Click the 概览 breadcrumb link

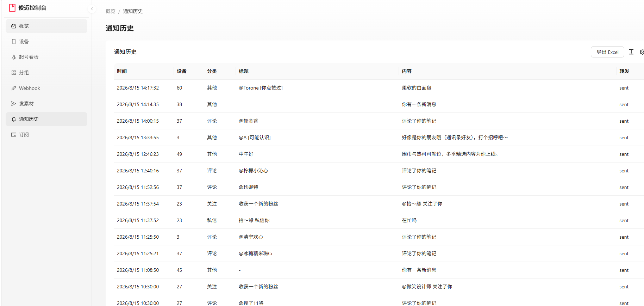tap(111, 11)
